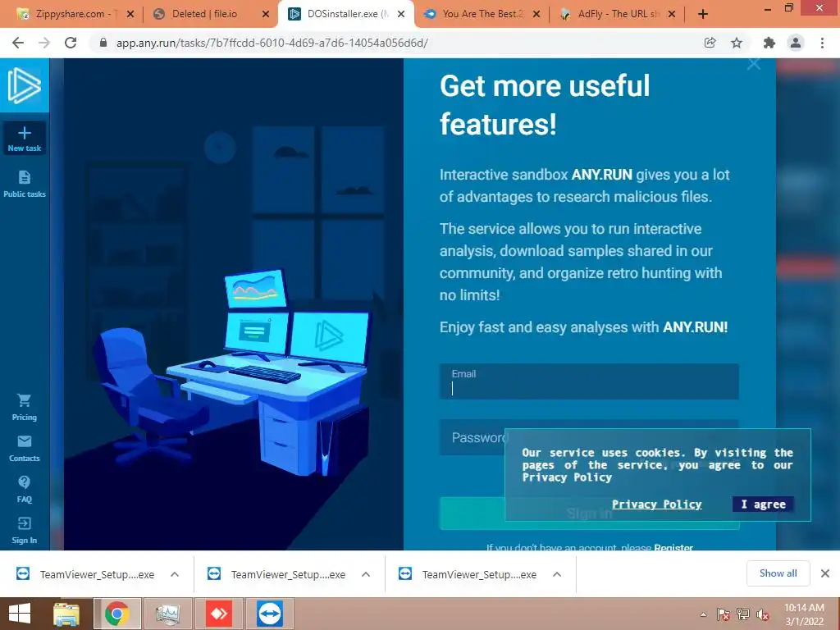Open the resource monitor taskbar app
The width and height of the screenshot is (840, 630).
pos(167,614)
